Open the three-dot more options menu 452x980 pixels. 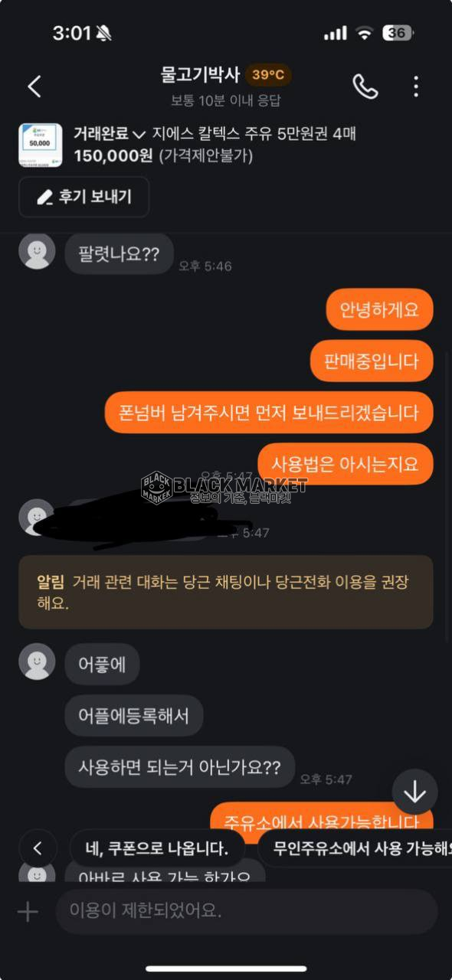click(416, 87)
